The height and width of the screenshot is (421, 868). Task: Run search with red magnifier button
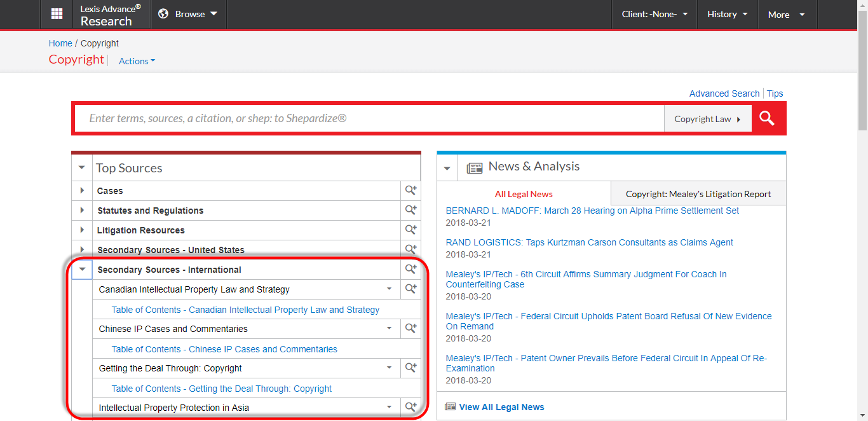pos(767,118)
